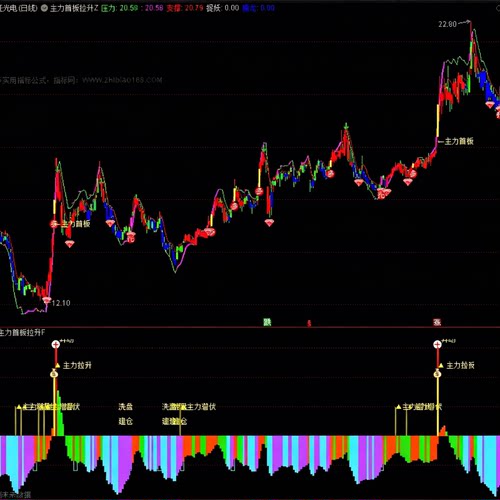Open indicator settings icon beside 主力首板拉升Z
Image resolution: width=500 pixels, height=500 pixels.
pos(44,8)
